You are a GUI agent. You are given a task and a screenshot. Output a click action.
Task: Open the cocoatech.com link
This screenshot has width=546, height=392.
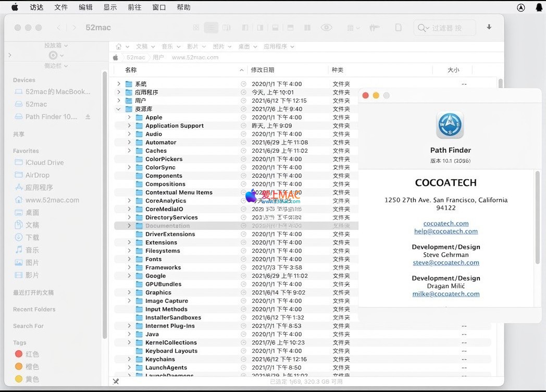445,224
